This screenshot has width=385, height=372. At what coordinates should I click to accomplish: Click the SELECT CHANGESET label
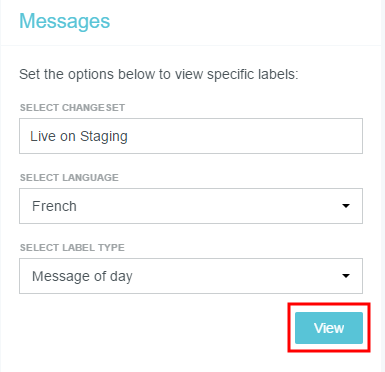coord(72,108)
